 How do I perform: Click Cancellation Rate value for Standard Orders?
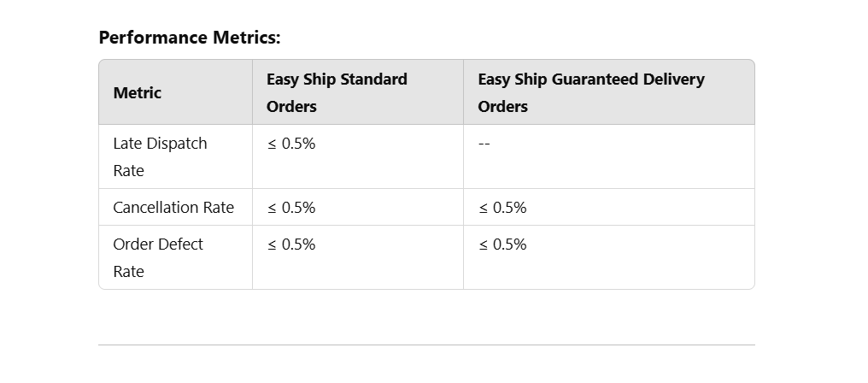point(291,208)
